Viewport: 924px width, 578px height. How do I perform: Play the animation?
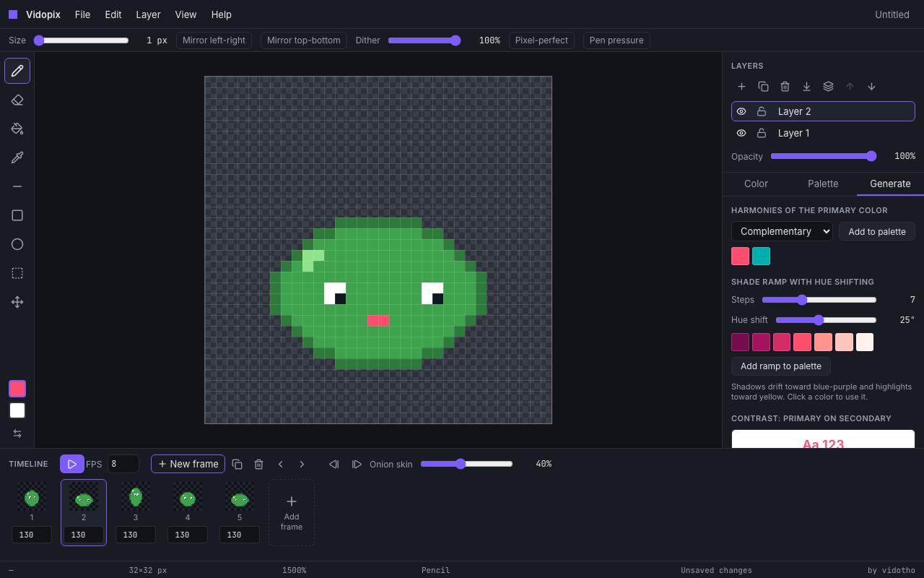pyautogui.click(x=72, y=464)
